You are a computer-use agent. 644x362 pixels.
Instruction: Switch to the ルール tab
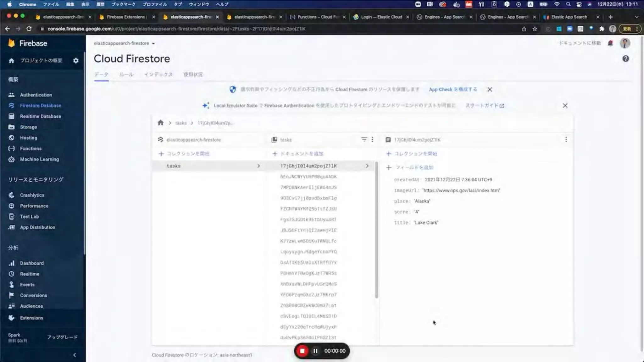pyautogui.click(x=126, y=74)
